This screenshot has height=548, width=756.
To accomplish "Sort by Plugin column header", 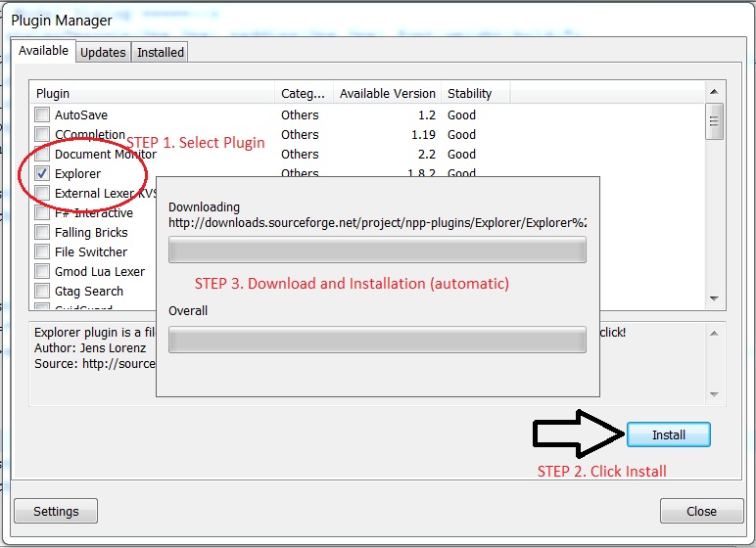I will [x=153, y=93].
